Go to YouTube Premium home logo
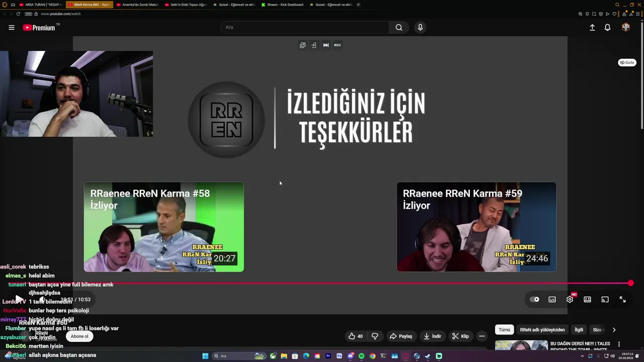 tap(39, 28)
